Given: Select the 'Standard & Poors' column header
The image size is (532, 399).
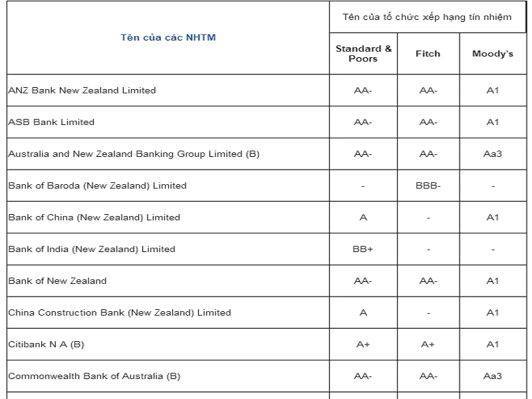Looking at the screenshot, I should coord(363,54).
